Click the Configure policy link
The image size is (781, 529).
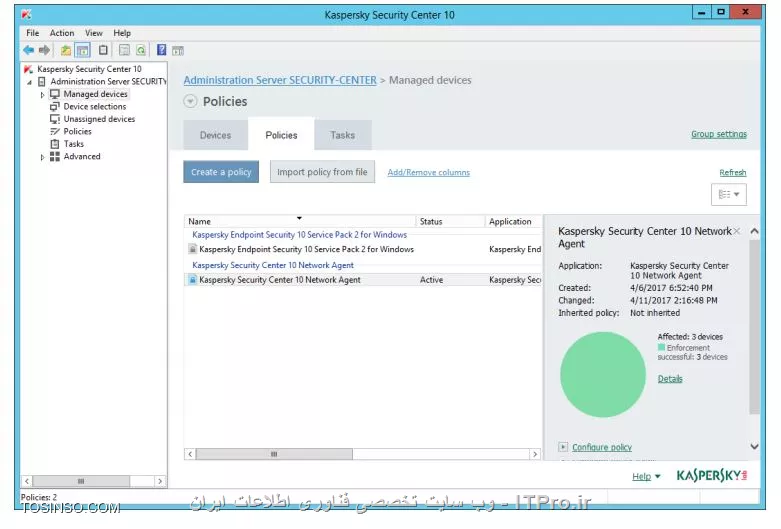tap(602, 447)
